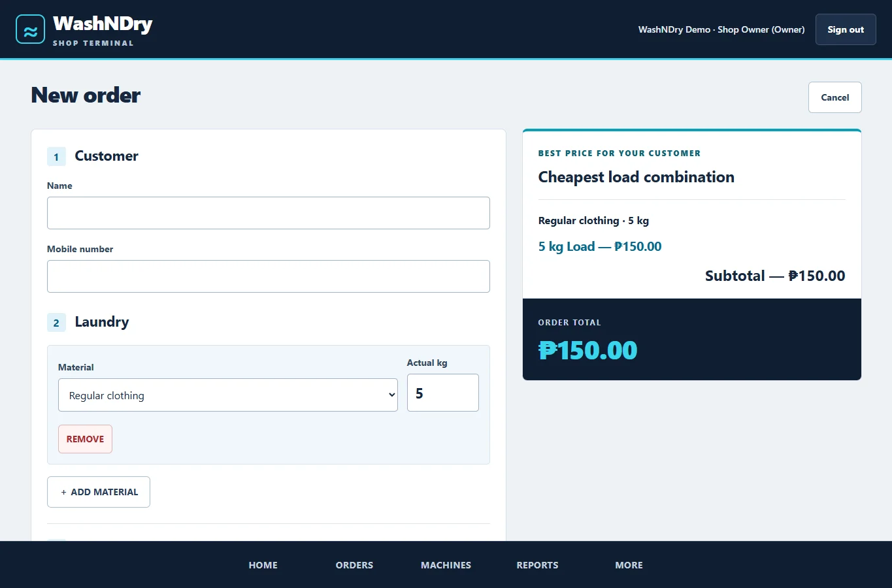Focus the Mobile number field
The height and width of the screenshot is (588, 892).
click(x=269, y=276)
